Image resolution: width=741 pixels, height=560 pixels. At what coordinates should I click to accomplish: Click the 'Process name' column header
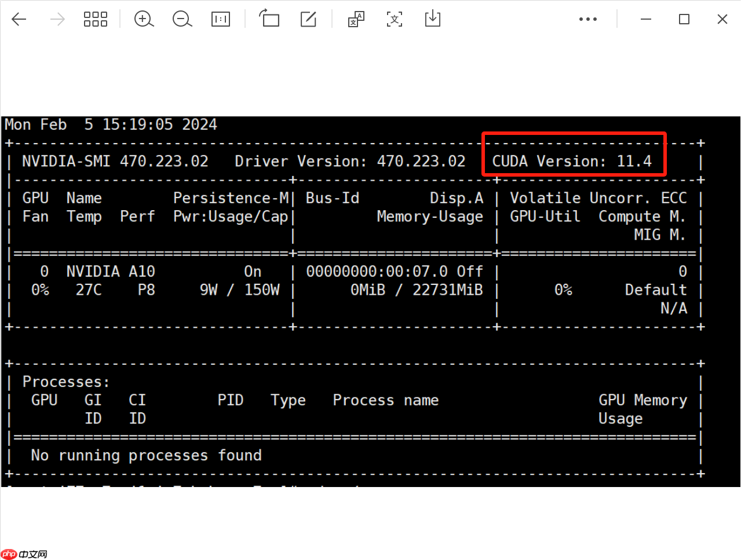386,400
